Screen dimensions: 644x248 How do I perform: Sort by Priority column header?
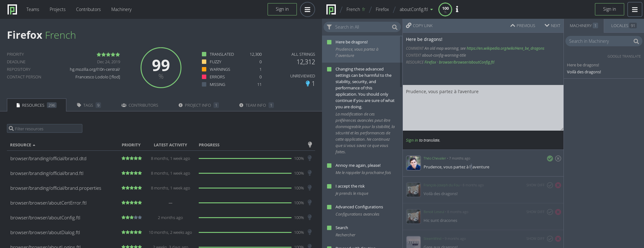(131, 145)
